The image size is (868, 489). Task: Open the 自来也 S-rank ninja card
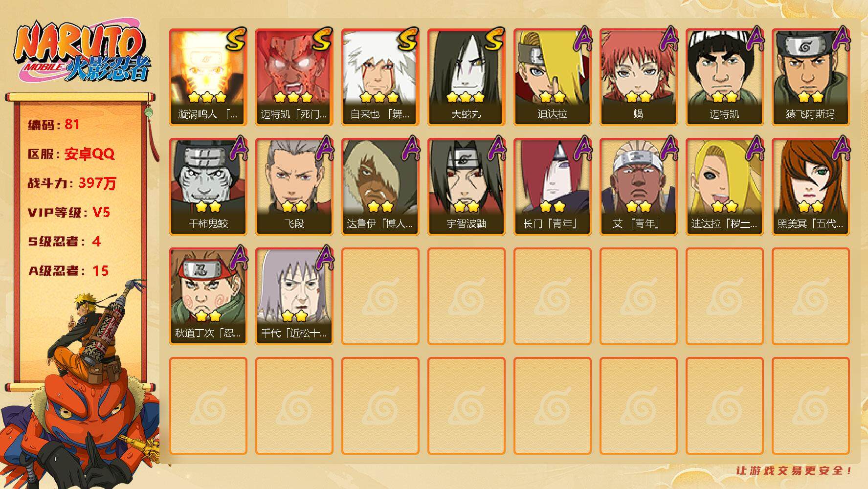(380, 77)
